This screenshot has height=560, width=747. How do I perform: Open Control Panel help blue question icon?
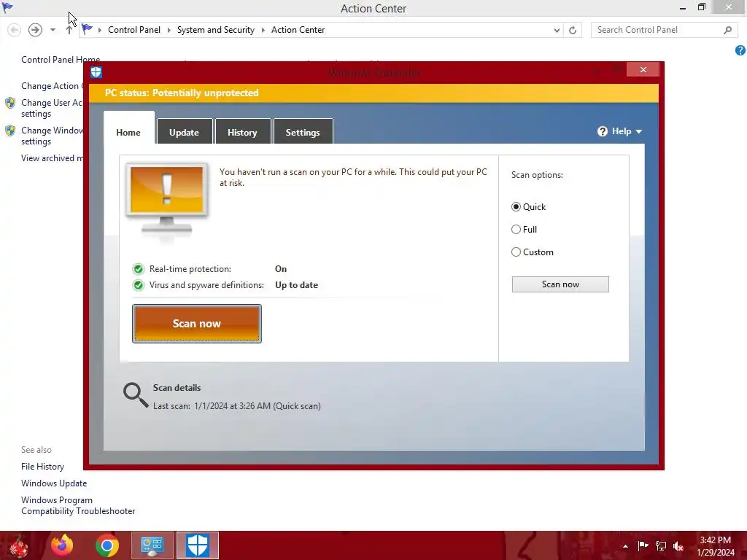click(x=740, y=50)
